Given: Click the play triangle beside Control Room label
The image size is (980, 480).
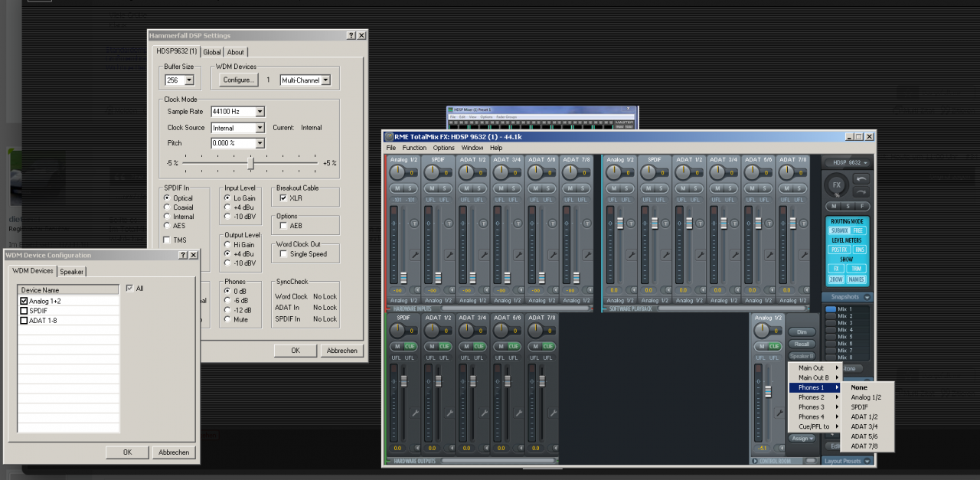Looking at the screenshot, I should (756, 461).
